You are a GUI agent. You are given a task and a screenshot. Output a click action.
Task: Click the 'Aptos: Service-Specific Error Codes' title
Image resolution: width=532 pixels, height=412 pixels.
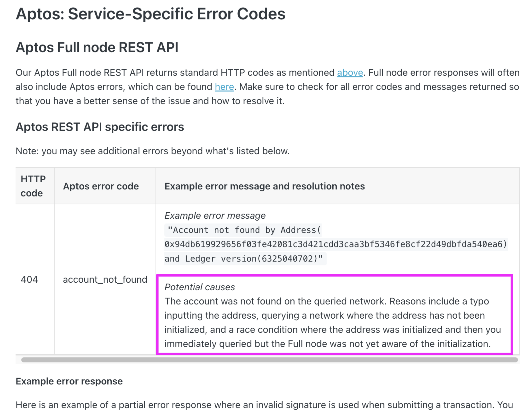pos(150,14)
